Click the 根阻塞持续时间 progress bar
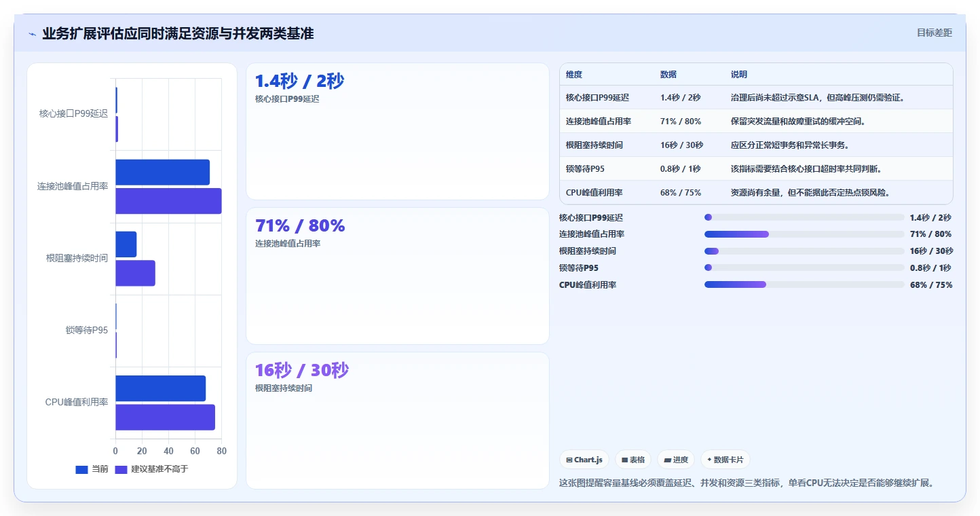The image size is (980, 516). [804, 251]
